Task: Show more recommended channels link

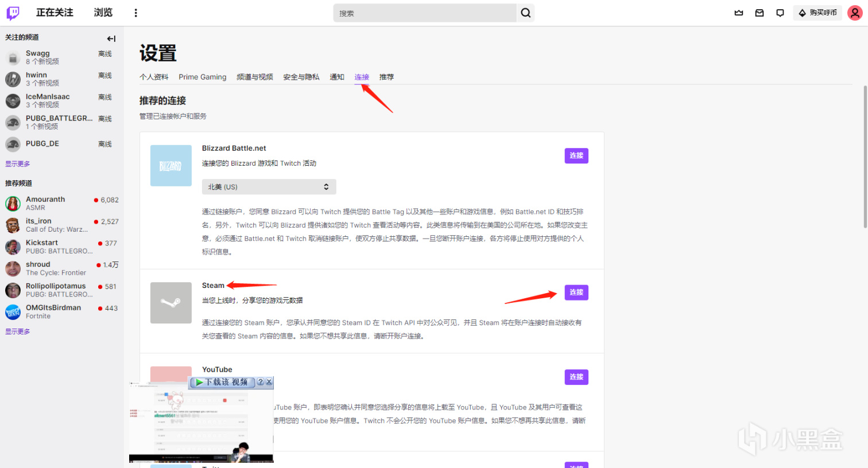Action: tap(18, 331)
